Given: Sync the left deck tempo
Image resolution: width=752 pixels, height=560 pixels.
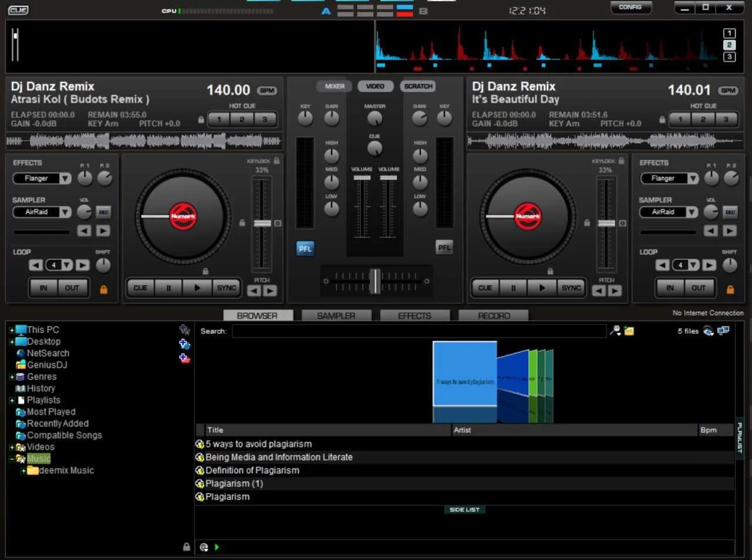Looking at the screenshot, I should 226,288.
